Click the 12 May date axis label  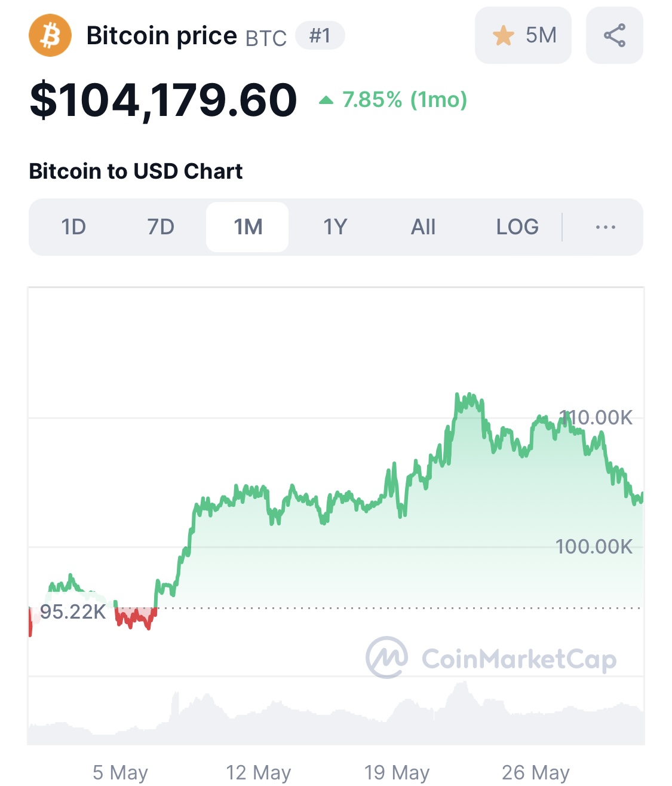[x=258, y=772]
